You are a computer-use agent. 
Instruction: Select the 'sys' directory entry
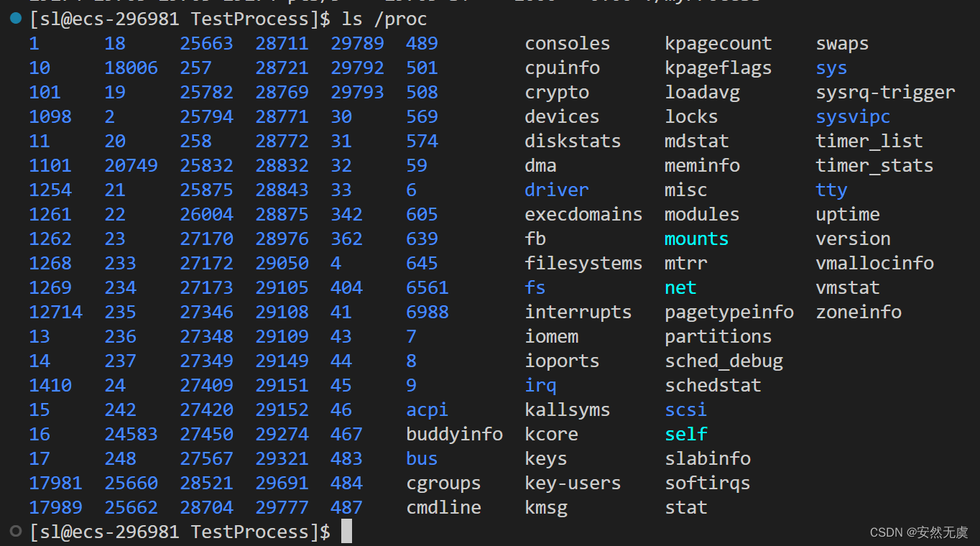[832, 68]
